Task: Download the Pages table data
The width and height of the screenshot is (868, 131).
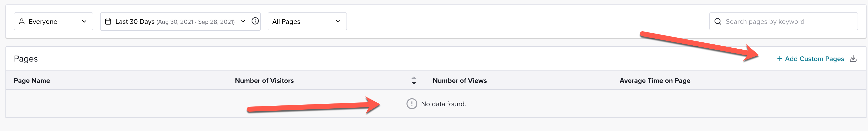Action: 853,59
